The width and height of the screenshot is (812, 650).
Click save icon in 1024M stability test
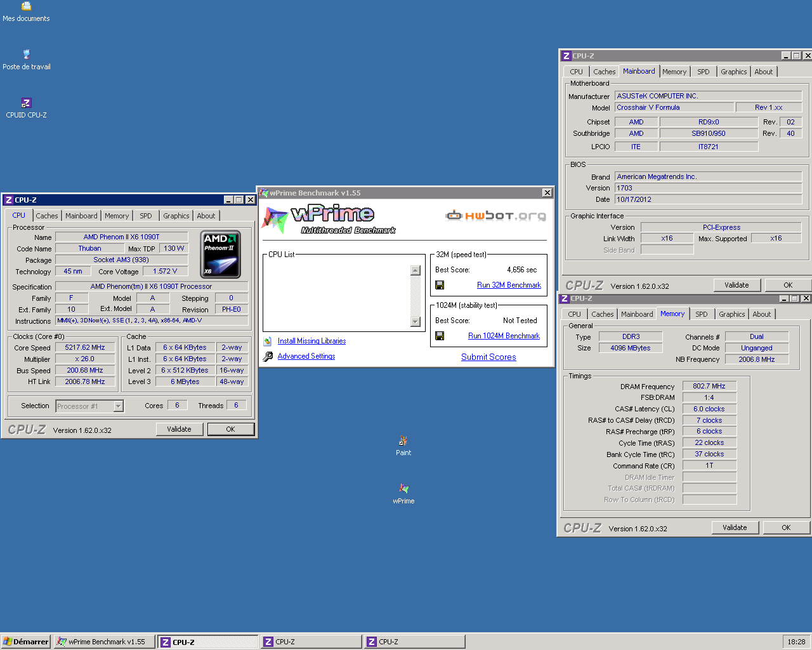(440, 336)
